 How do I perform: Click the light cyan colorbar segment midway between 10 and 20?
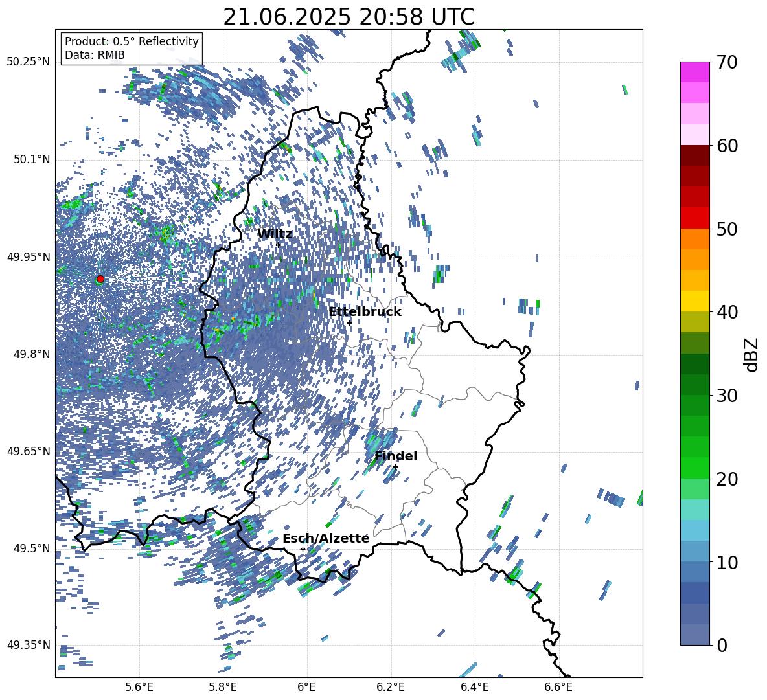click(x=694, y=510)
